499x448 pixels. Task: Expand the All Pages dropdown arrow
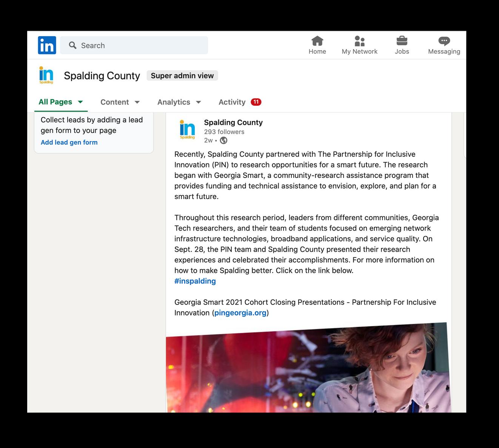point(80,102)
